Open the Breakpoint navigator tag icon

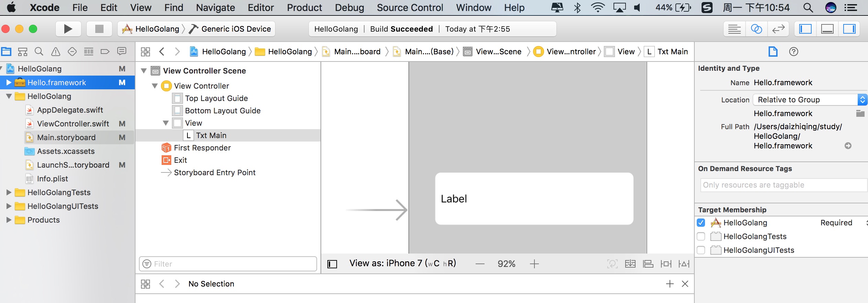(105, 52)
